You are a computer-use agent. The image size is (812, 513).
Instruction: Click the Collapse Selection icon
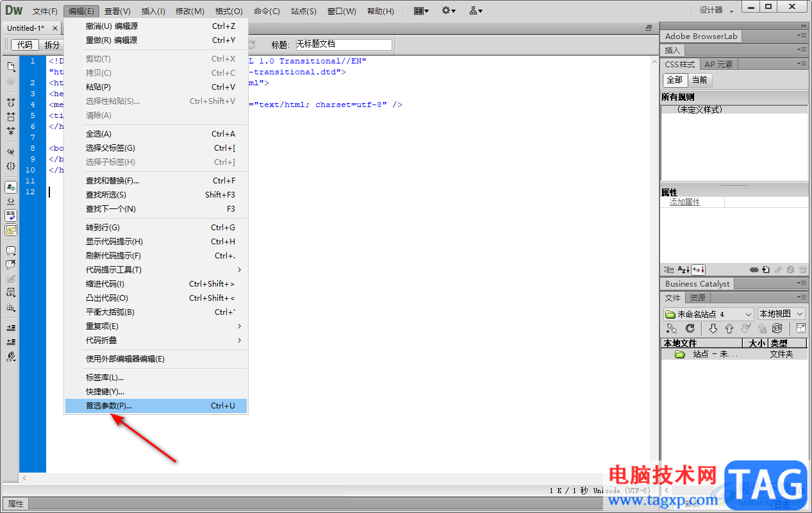11,117
